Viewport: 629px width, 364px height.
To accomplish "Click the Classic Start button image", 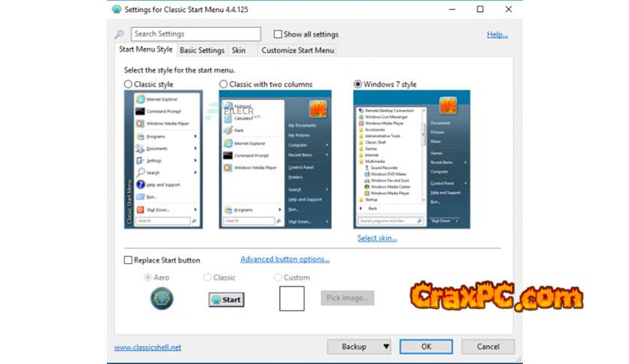I will coord(226,299).
